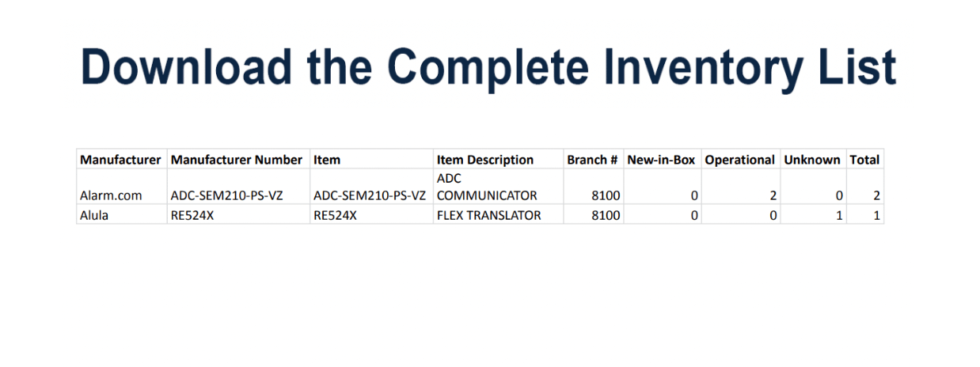The height and width of the screenshot is (367, 980).
Task: Click the ADC-SEM210-PS-VZ manufacturer number cell
Action: [x=227, y=195]
